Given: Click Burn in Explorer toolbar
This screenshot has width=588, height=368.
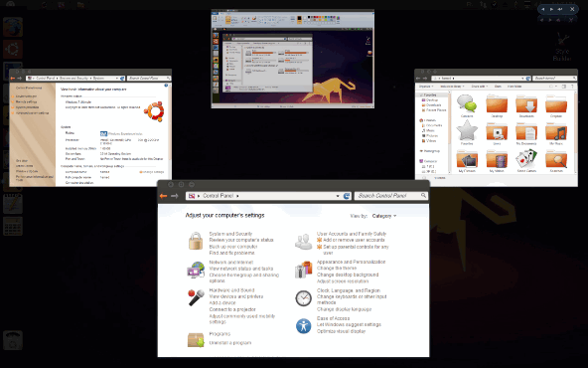Looking at the screenshot, I should [498, 87].
